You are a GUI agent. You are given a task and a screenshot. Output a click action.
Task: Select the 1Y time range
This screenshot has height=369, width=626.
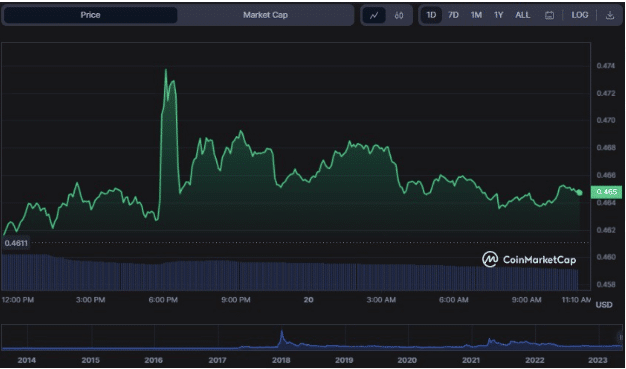[498, 15]
